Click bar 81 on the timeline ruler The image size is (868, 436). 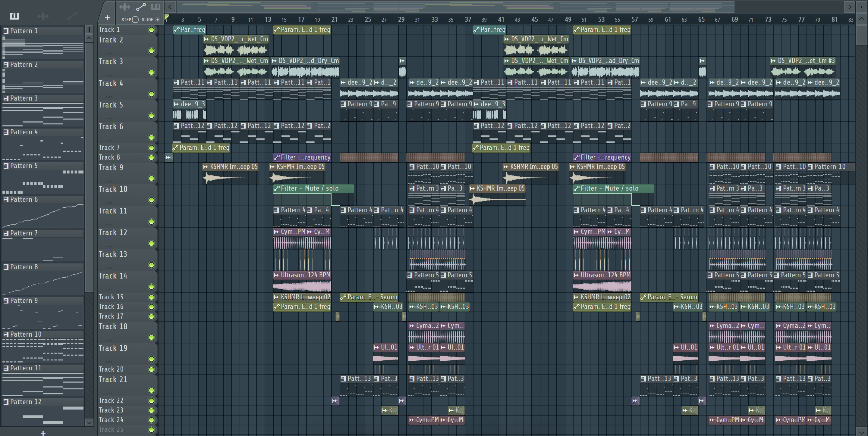coord(834,20)
